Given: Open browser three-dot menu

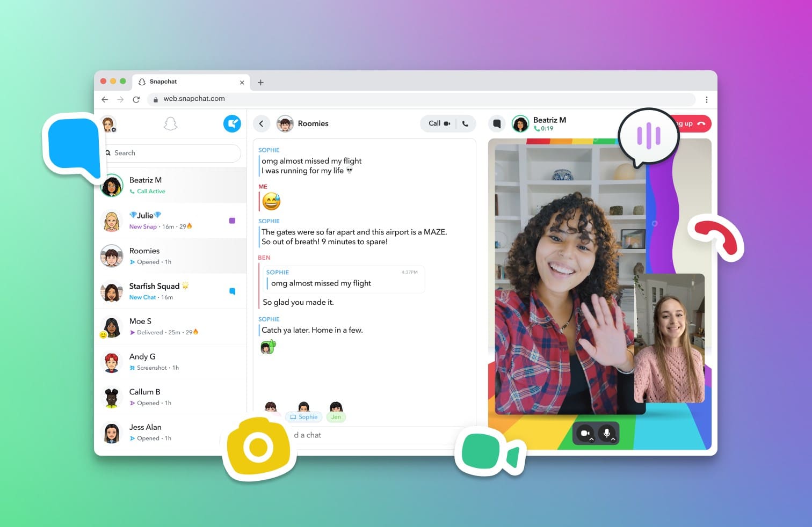Looking at the screenshot, I should [x=706, y=99].
